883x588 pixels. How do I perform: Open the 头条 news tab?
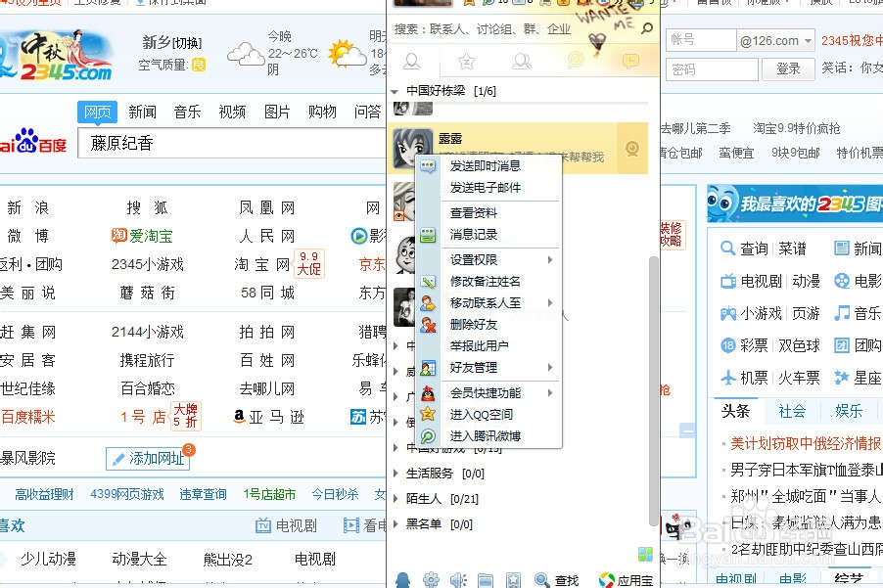[735, 411]
